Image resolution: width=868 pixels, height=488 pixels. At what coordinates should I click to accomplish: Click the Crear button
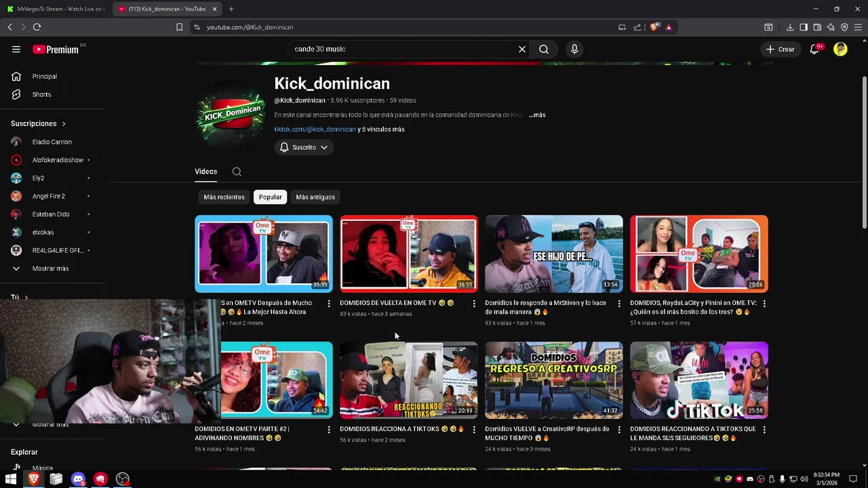(781, 49)
